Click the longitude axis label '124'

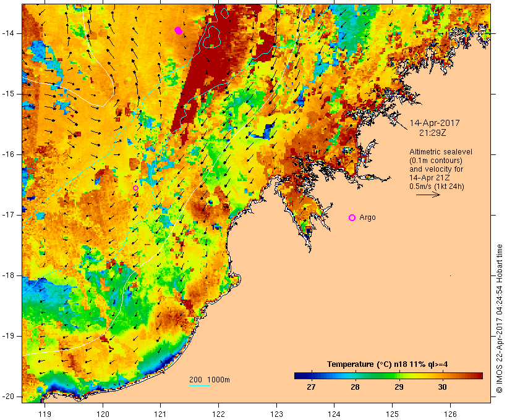tap(334, 414)
